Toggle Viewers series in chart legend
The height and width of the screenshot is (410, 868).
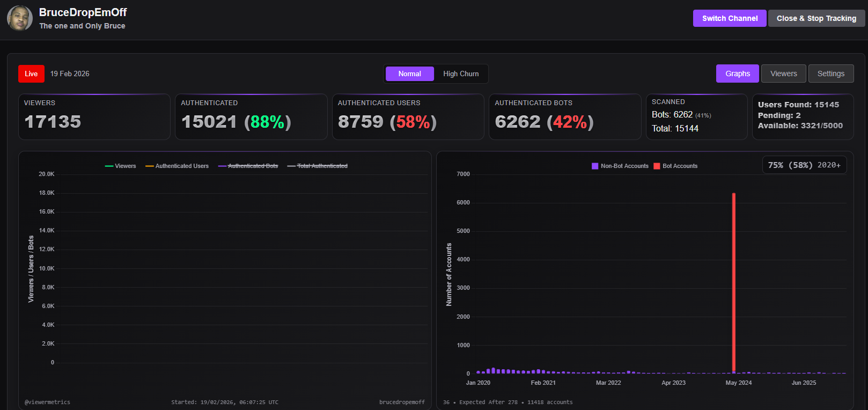(x=120, y=166)
